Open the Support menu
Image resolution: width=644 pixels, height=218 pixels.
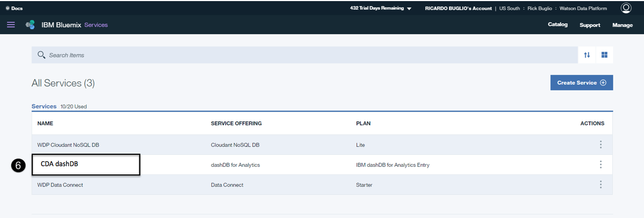coord(590,25)
